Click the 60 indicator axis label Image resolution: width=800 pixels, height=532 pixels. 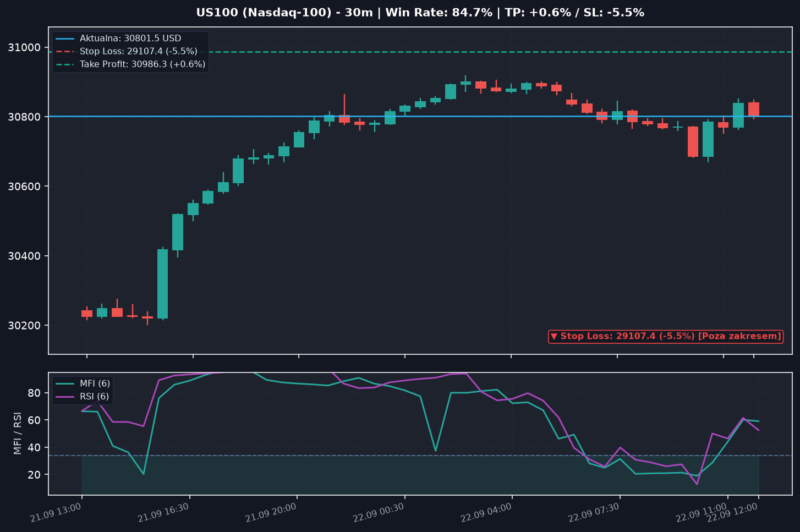click(35, 420)
